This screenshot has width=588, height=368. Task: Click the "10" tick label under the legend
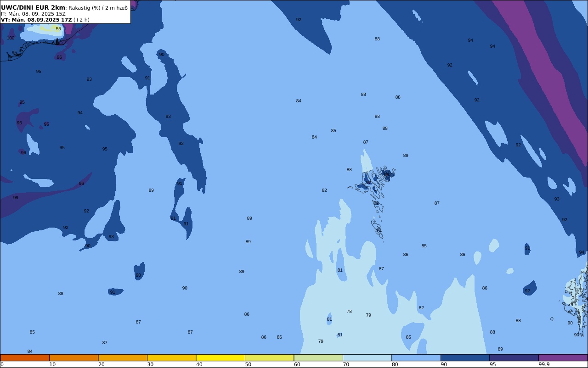tap(52, 364)
